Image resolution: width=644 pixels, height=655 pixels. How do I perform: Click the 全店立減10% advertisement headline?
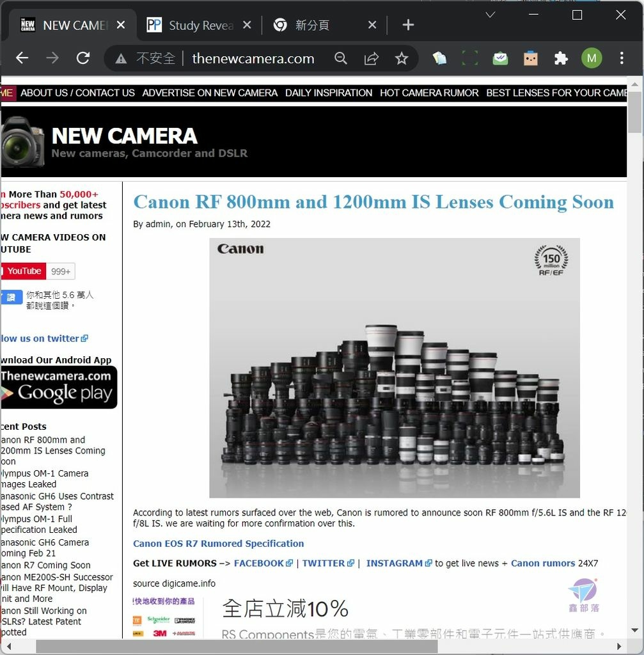coord(285,609)
